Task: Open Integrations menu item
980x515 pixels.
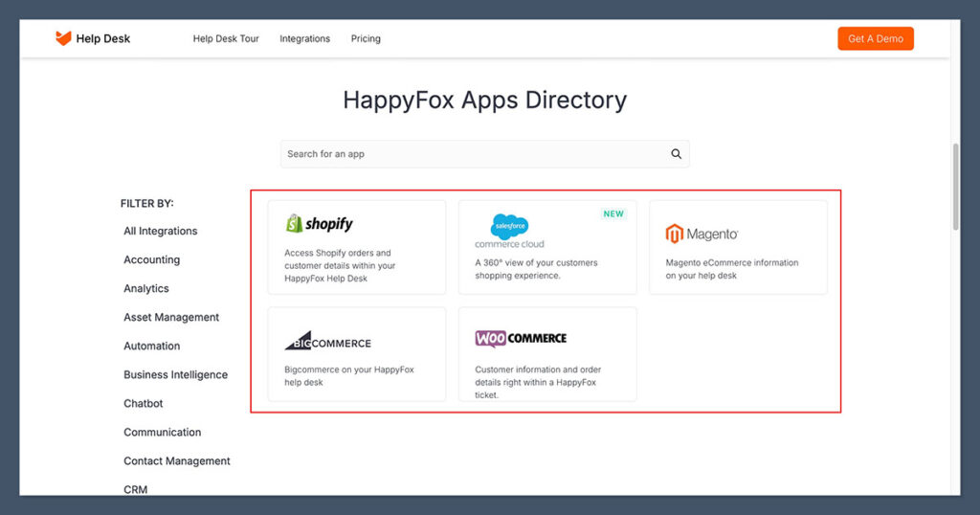Action: pos(304,38)
